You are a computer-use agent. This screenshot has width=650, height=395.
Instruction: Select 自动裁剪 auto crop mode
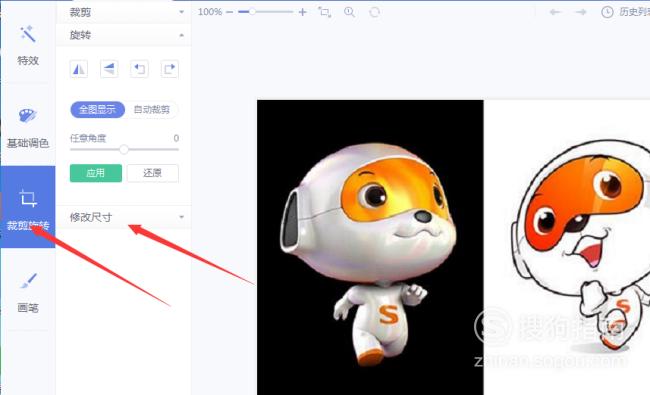(152, 109)
